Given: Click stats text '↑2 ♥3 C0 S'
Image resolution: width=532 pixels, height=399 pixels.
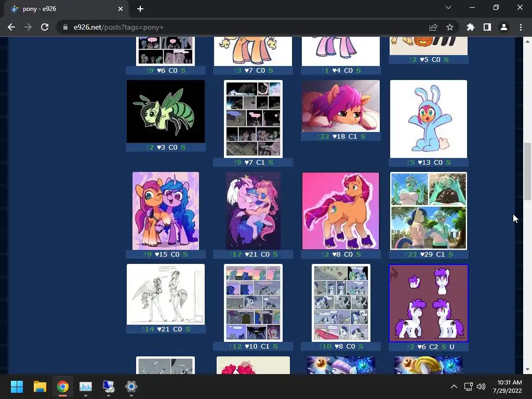Looking at the screenshot, I should 166,147.
